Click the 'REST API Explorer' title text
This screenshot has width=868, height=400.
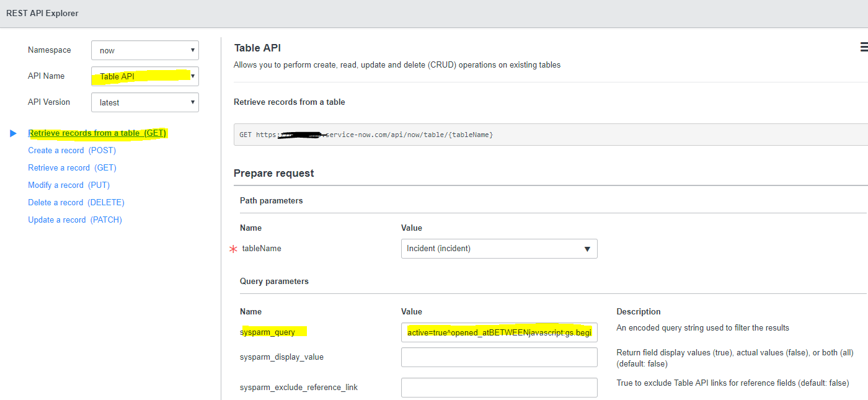coord(42,13)
